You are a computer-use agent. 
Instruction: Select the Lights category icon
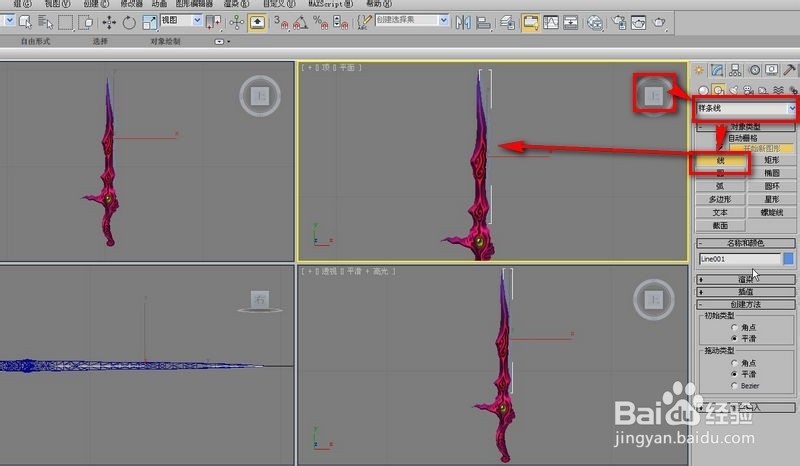click(734, 90)
